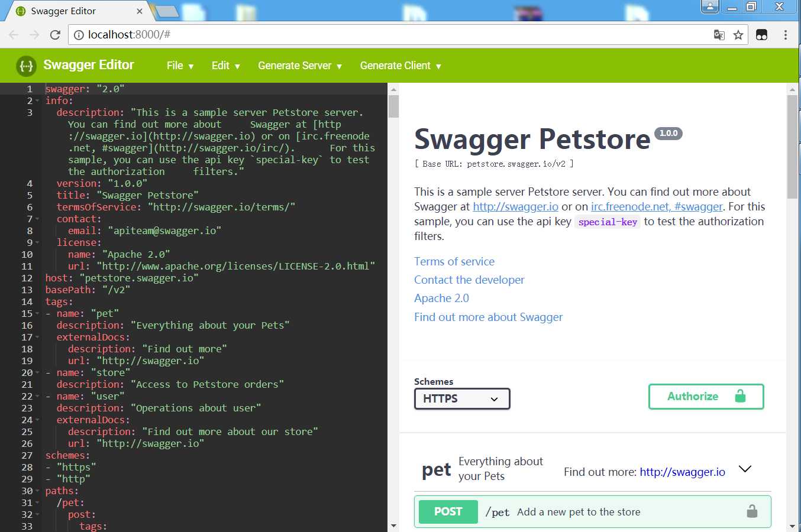
Task: Reload the page with the refresh icon
Action: tap(55, 35)
